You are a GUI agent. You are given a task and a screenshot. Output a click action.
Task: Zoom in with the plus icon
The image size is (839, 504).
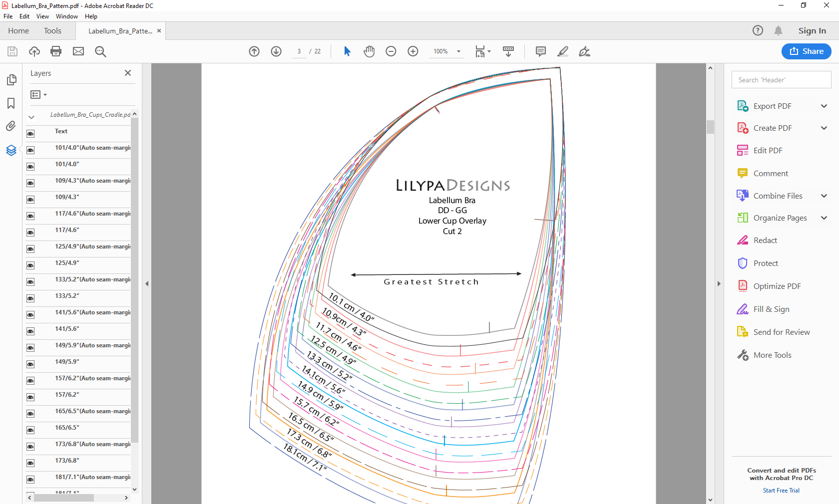pyautogui.click(x=413, y=51)
